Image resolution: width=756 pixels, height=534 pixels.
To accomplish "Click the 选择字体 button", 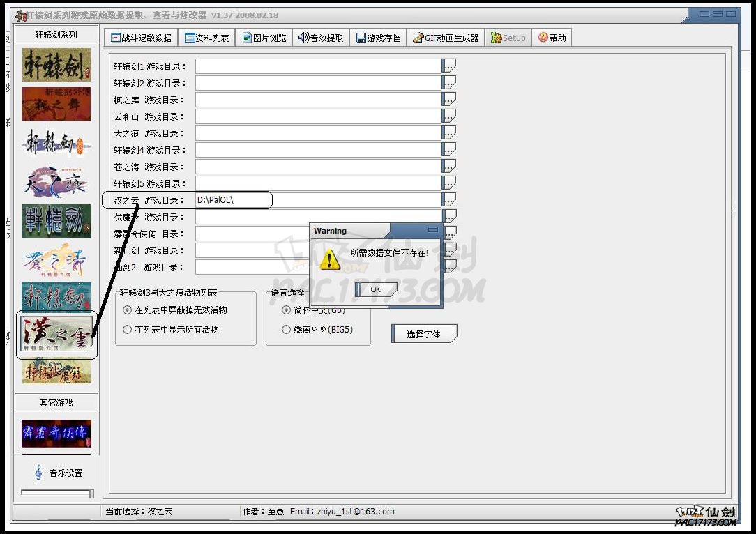I will (423, 334).
